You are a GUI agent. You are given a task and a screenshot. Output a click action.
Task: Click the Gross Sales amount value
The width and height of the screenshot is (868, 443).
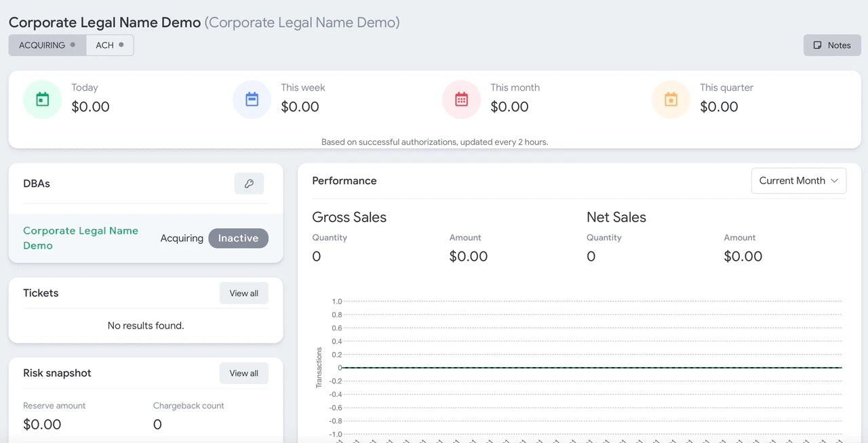click(468, 256)
